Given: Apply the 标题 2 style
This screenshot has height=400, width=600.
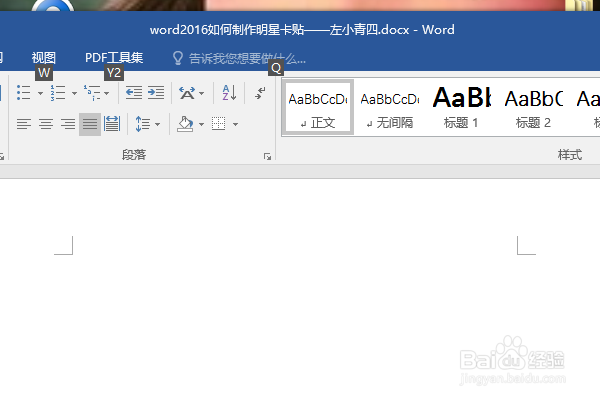Looking at the screenshot, I should [534, 107].
